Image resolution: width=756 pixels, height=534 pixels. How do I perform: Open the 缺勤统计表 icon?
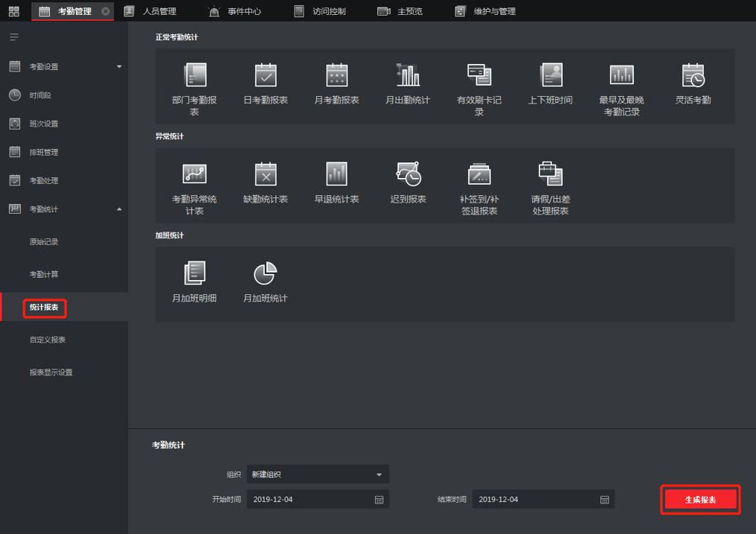coord(266,174)
